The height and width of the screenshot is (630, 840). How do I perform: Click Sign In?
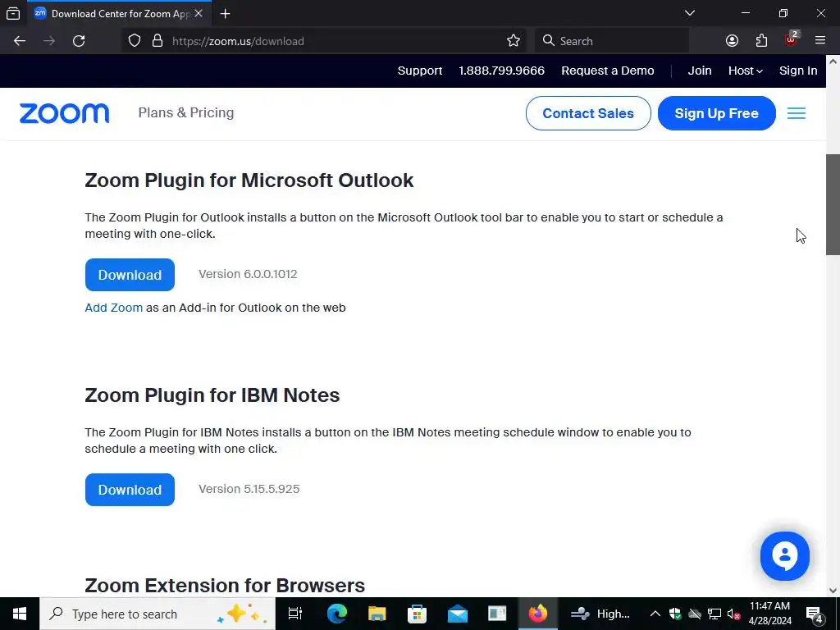pyautogui.click(x=797, y=71)
